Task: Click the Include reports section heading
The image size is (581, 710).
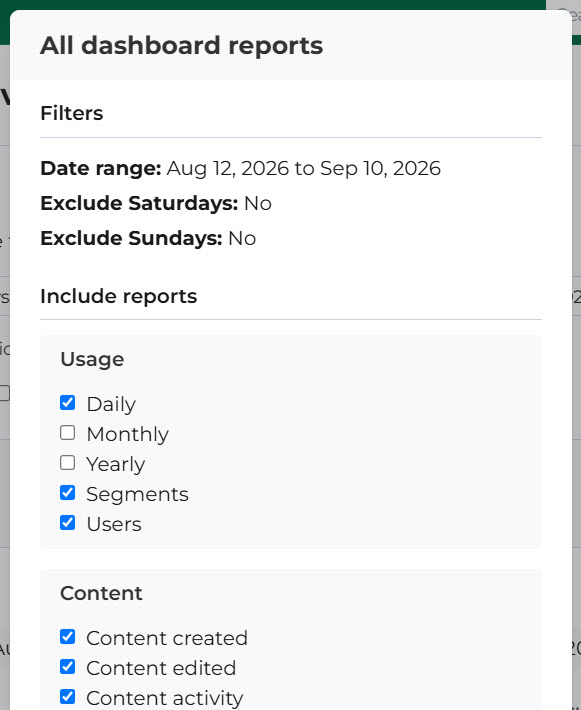Action: click(x=119, y=297)
